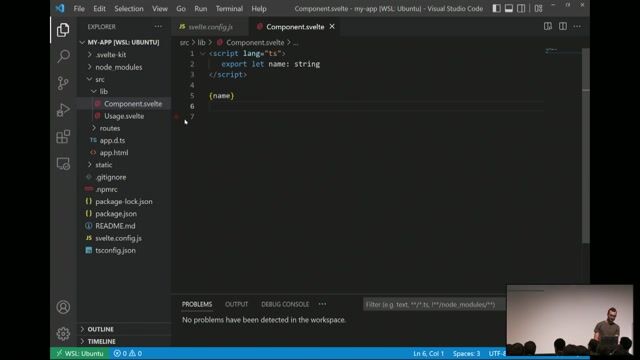Open package-lock.json file
Viewport: 640px width, 360px height.
pos(124,202)
